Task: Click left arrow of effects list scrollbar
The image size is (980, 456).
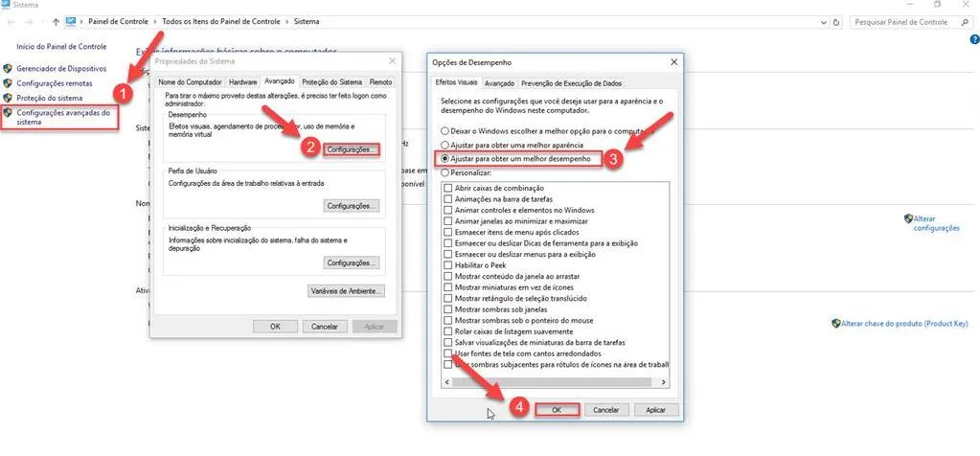Action: pos(446,382)
